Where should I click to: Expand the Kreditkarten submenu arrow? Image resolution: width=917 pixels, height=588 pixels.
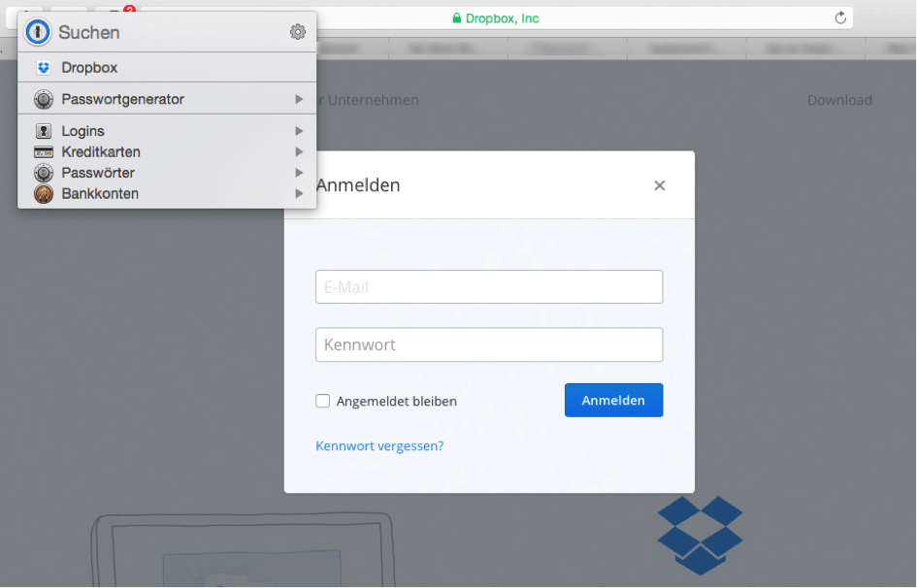299,152
